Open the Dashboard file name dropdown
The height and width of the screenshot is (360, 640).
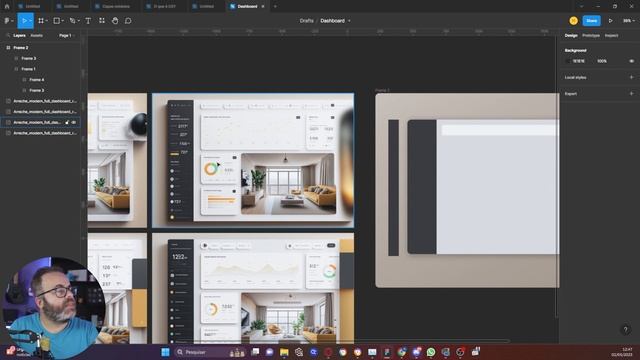[x=349, y=21]
